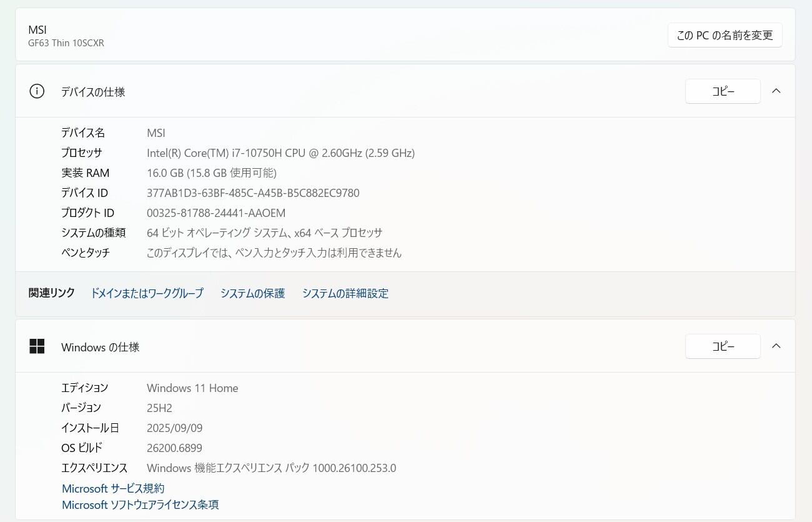The image size is (812, 522).
Task: Open the システムの保護 link
Action: pyautogui.click(x=252, y=293)
